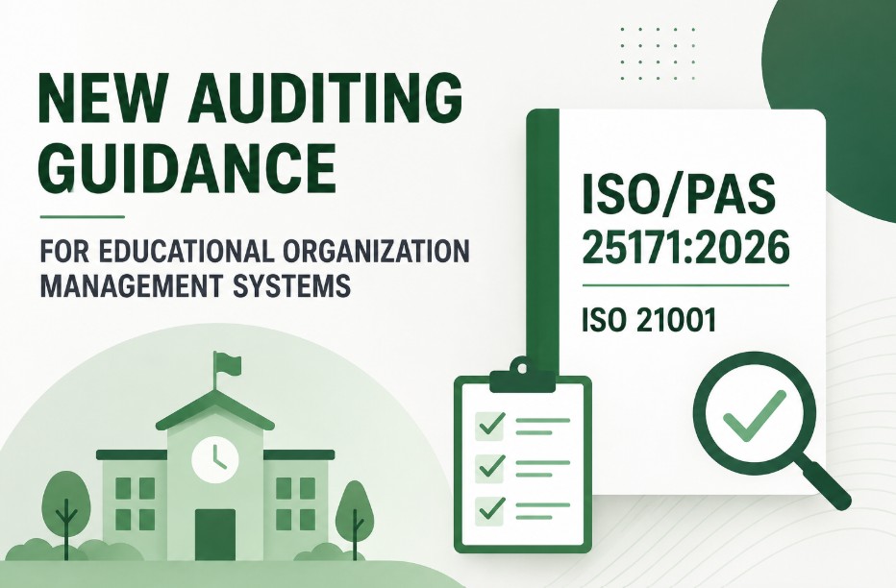This screenshot has height=588, width=896.
Task: Click the tree right of the school
Action: pyautogui.click(x=355, y=518)
